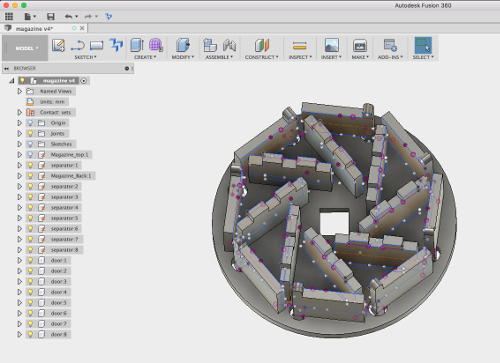Close the magazine v4* tab
The image size is (500, 363).
click(82, 28)
